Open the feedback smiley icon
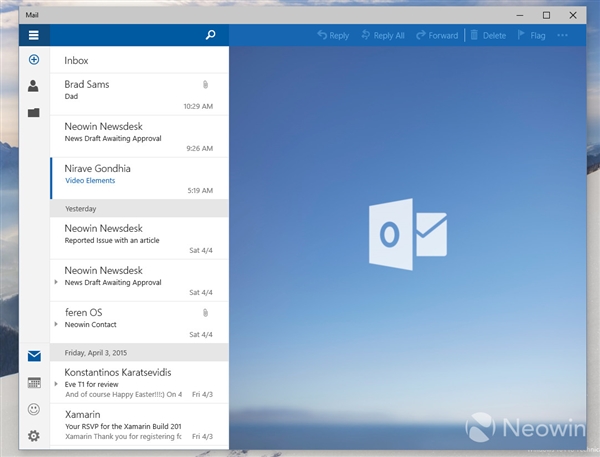Image resolution: width=600 pixels, height=457 pixels. point(33,409)
